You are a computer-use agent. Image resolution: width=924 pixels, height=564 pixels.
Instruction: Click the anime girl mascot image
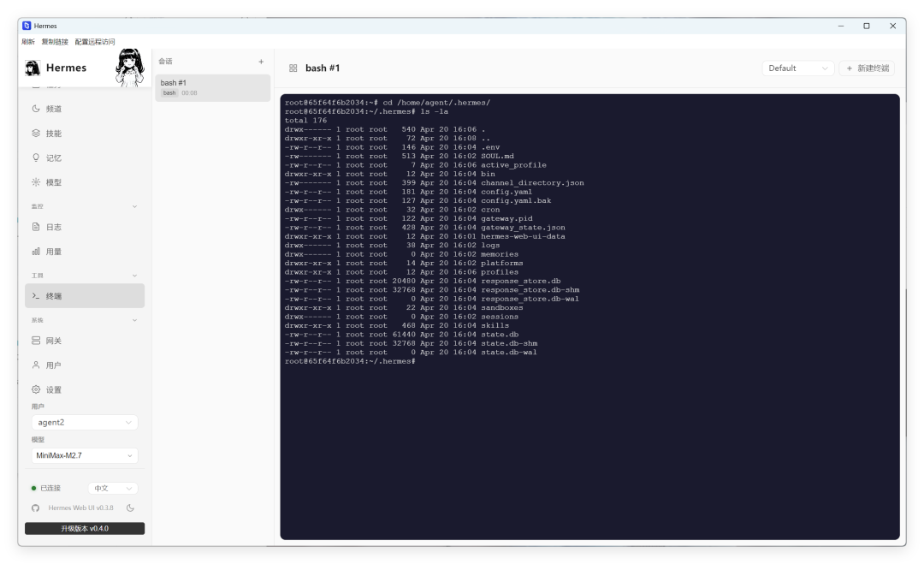click(x=130, y=68)
